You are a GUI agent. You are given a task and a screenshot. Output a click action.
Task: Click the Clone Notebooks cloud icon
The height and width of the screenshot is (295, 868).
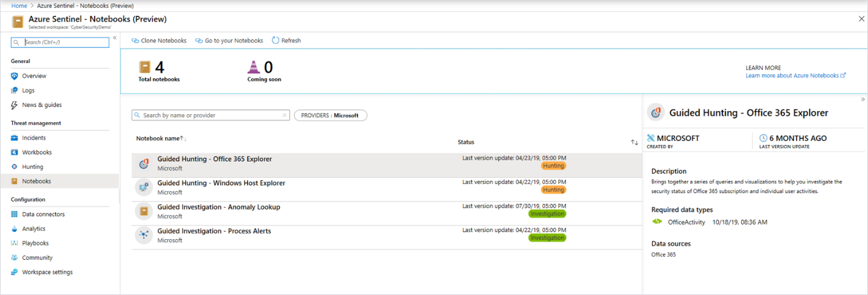click(135, 41)
